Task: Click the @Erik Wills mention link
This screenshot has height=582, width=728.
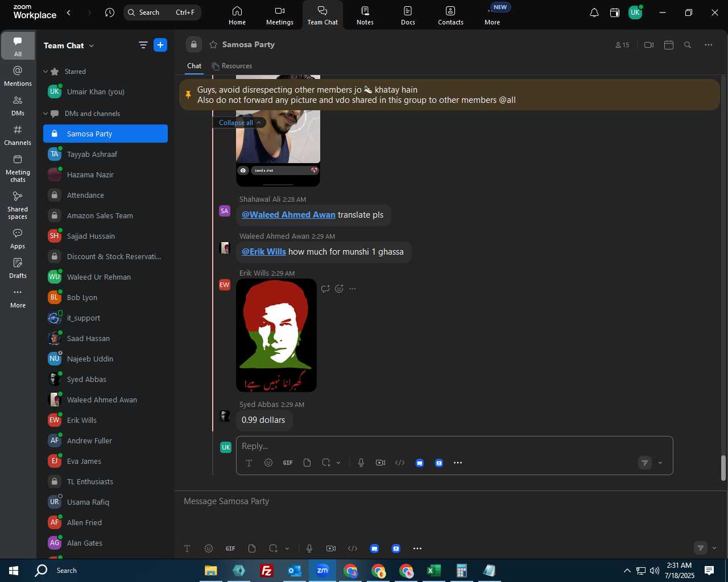Action: pos(264,252)
